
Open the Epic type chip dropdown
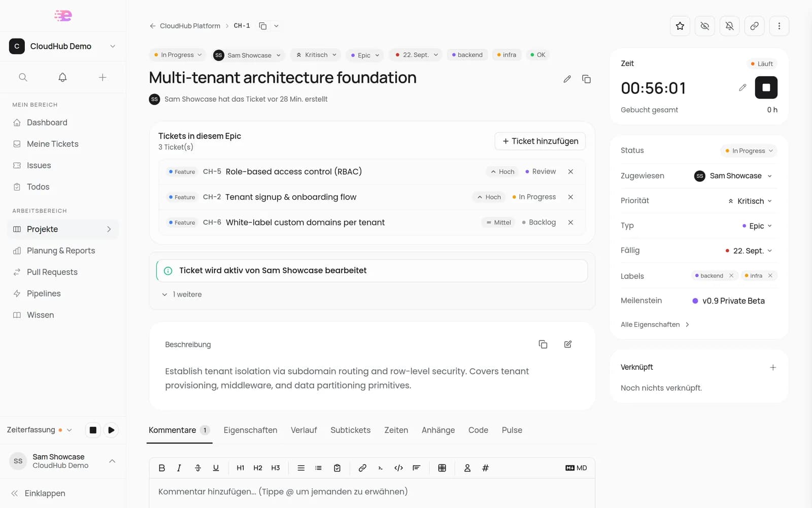pyautogui.click(x=365, y=55)
